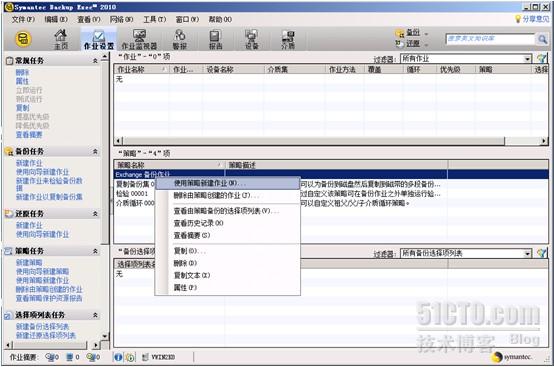Click 查看策略保护资源报告 link
This screenshot has height=367, width=554.
[x=49, y=298]
